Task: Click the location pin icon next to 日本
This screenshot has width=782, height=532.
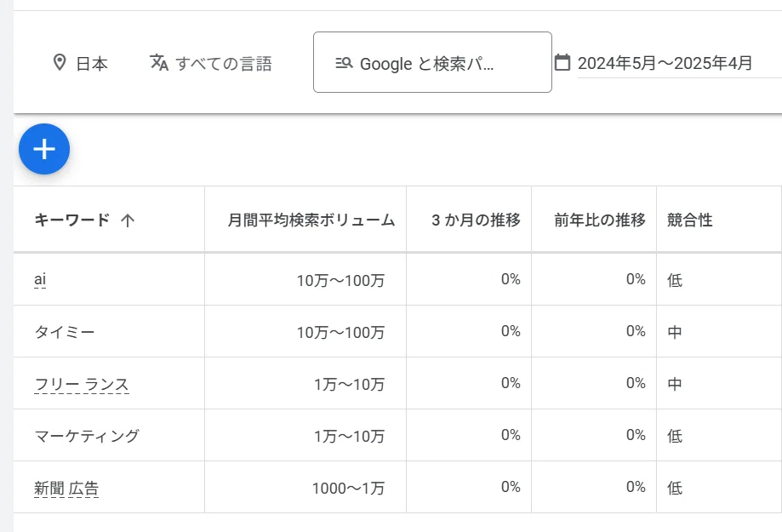Action: click(x=60, y=63)
